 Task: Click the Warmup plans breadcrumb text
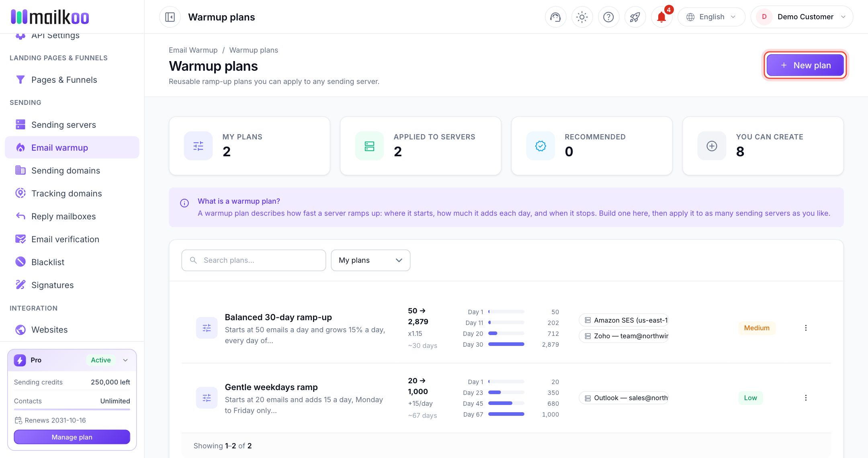254,50
